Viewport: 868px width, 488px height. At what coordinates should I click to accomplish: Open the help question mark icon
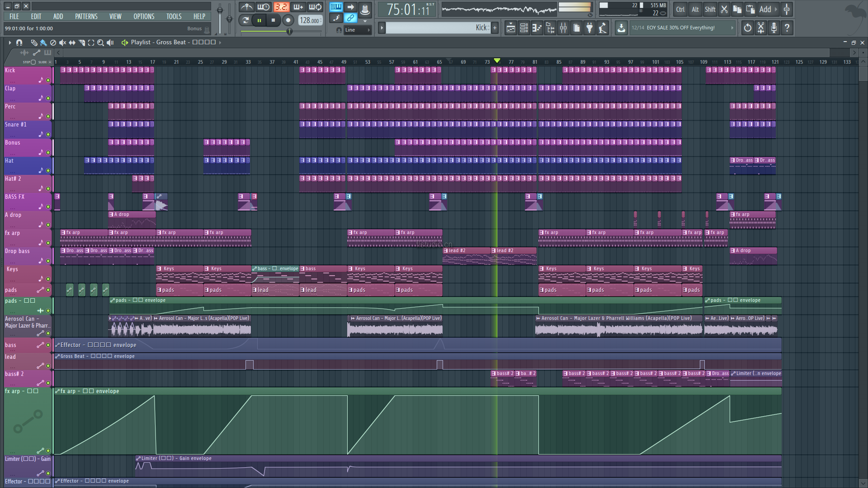(x=787, y=28)
